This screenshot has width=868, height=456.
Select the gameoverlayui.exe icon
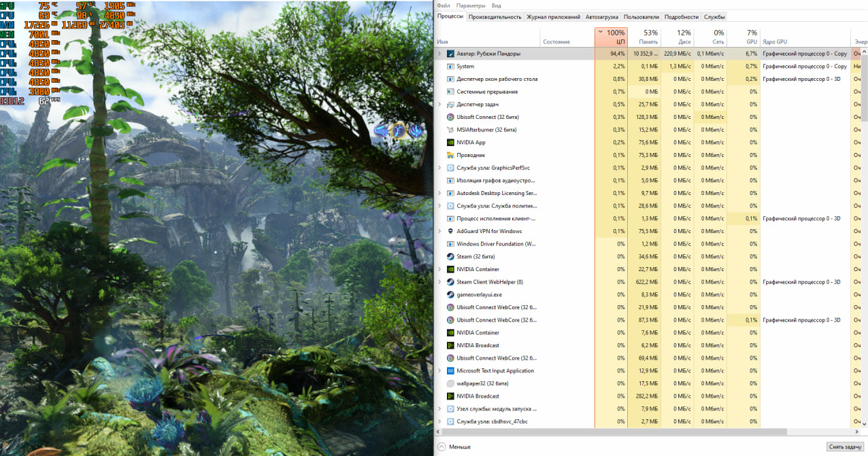pos(450,295)
